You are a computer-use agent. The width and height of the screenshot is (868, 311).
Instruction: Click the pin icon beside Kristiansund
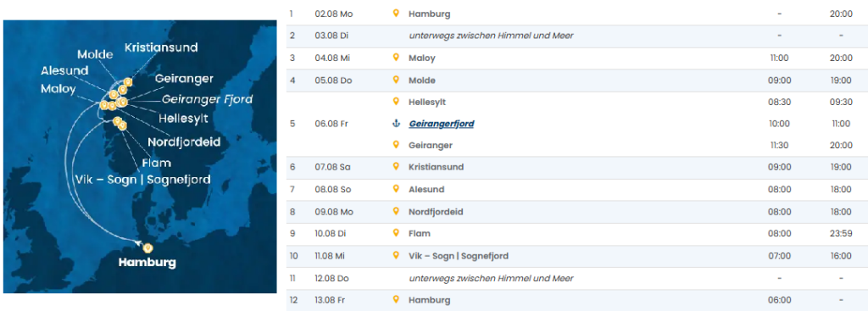click(x=396, y=166)
